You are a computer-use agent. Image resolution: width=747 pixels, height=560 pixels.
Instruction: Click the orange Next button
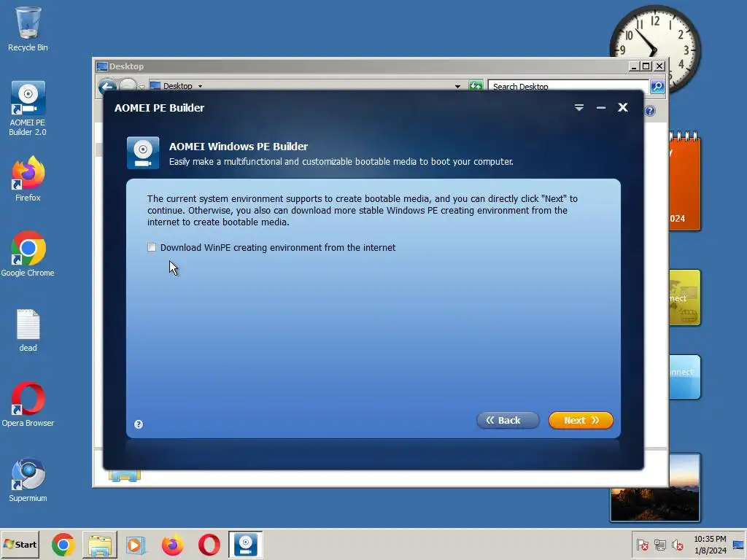(581, 421)
